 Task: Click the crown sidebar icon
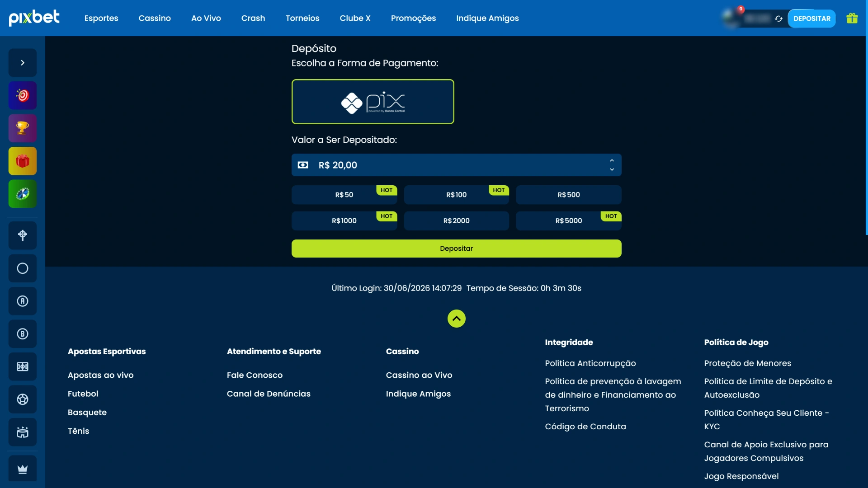click(x=23, y=469)
